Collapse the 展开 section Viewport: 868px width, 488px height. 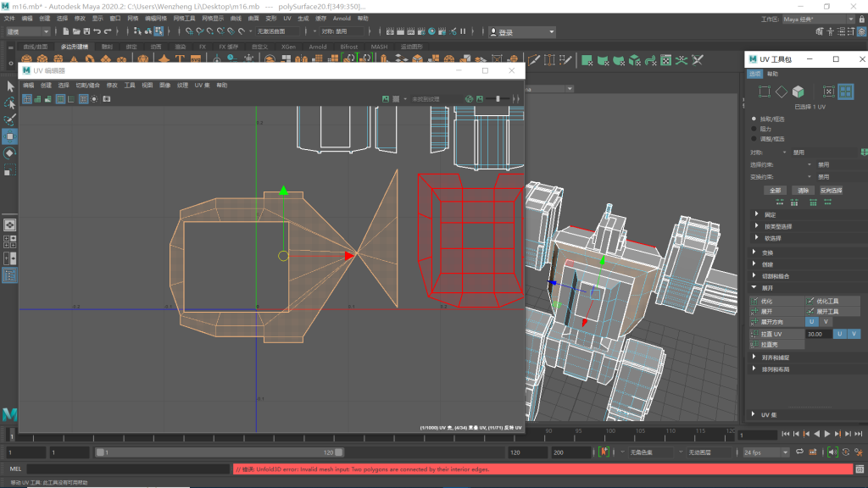click(754, 288)
